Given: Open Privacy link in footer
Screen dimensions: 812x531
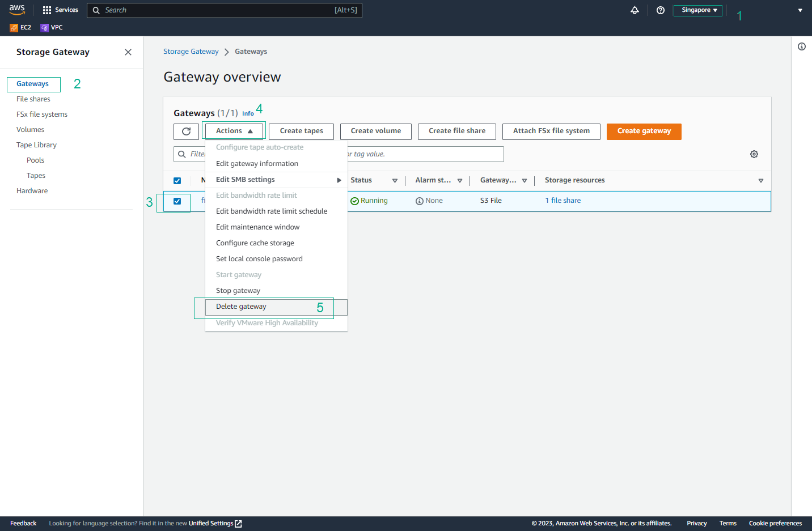Looking at the screenshot, I should pyautogui.click(x=697, y=524).
